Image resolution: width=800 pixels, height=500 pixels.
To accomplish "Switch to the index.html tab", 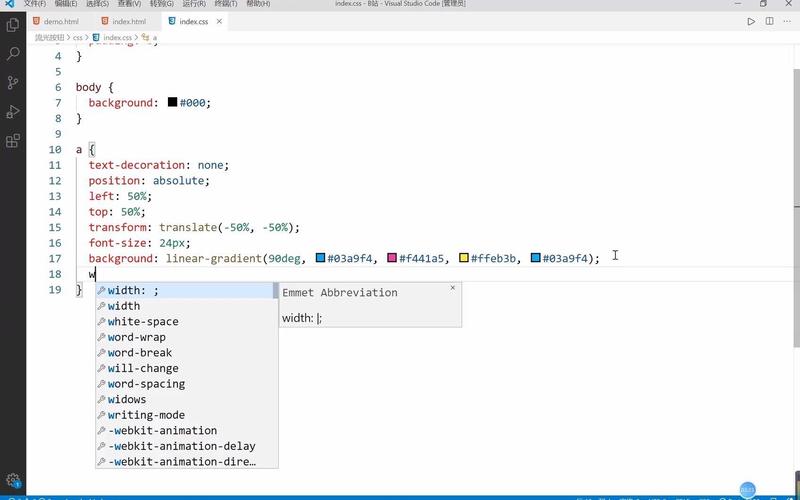I will point(127,21).
